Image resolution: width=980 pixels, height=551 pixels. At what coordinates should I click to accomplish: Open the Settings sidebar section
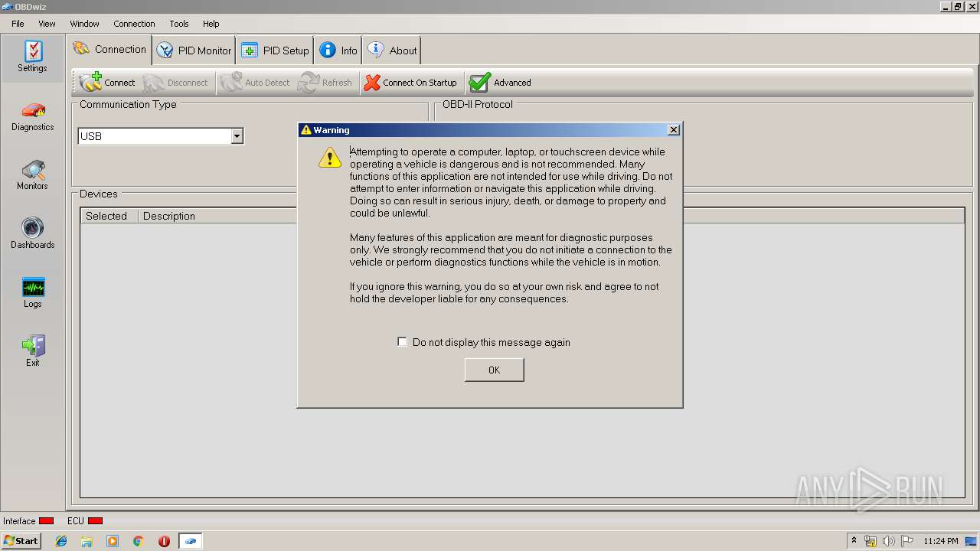click(33, 57)
